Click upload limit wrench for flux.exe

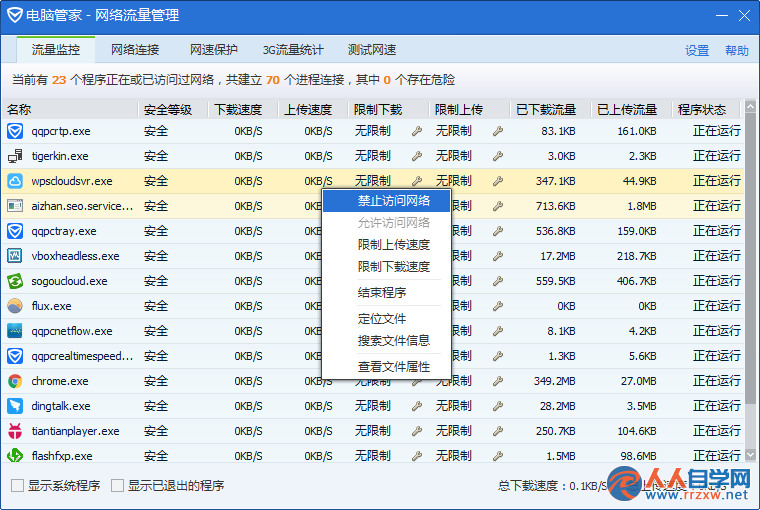pos(498,306)
